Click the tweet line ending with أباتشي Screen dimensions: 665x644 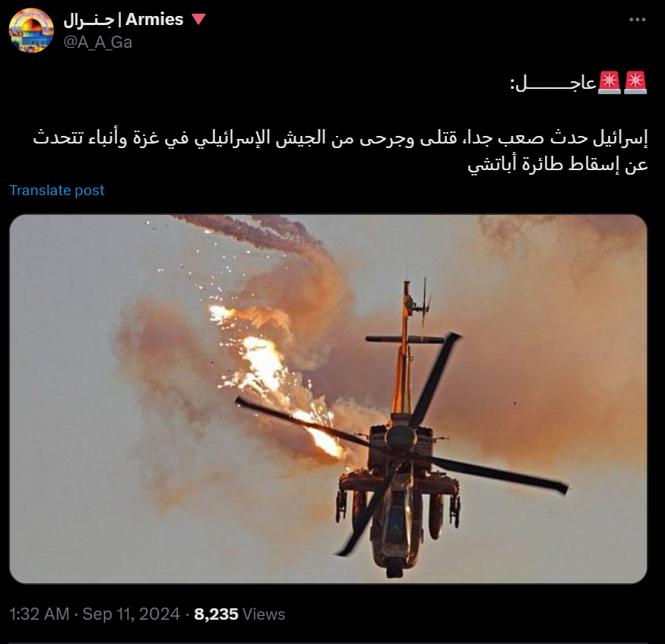pos(558,164)
